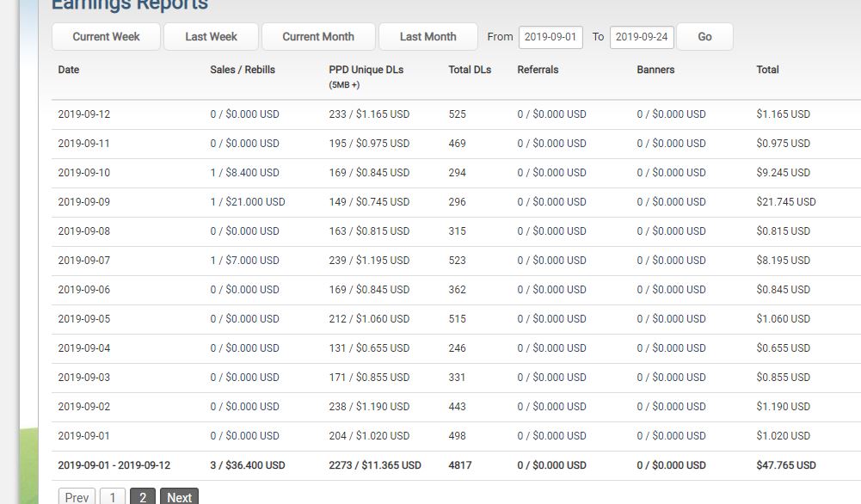861x504 pixels.
Task: Go to the Prev results page
Action: [x=77, y=496]
